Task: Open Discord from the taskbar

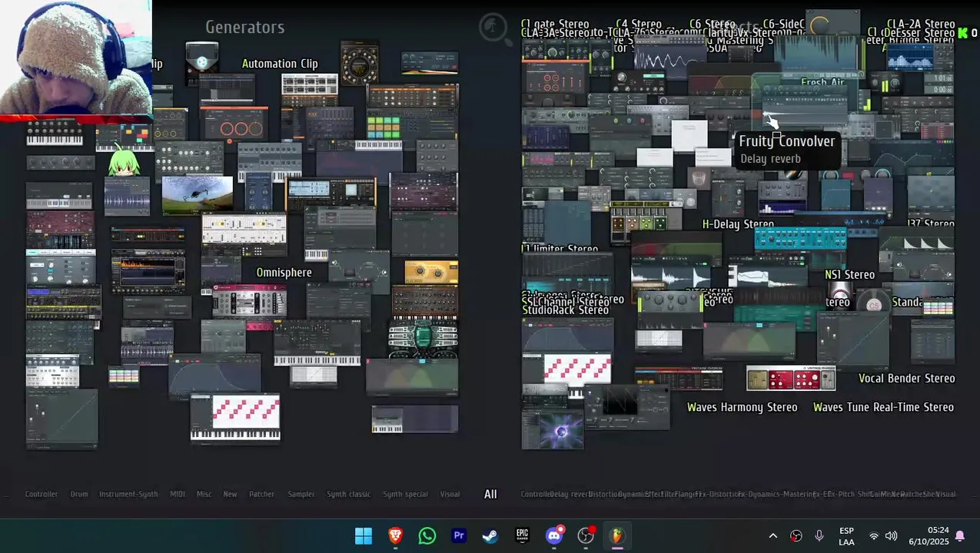Action: click(554, 535)
